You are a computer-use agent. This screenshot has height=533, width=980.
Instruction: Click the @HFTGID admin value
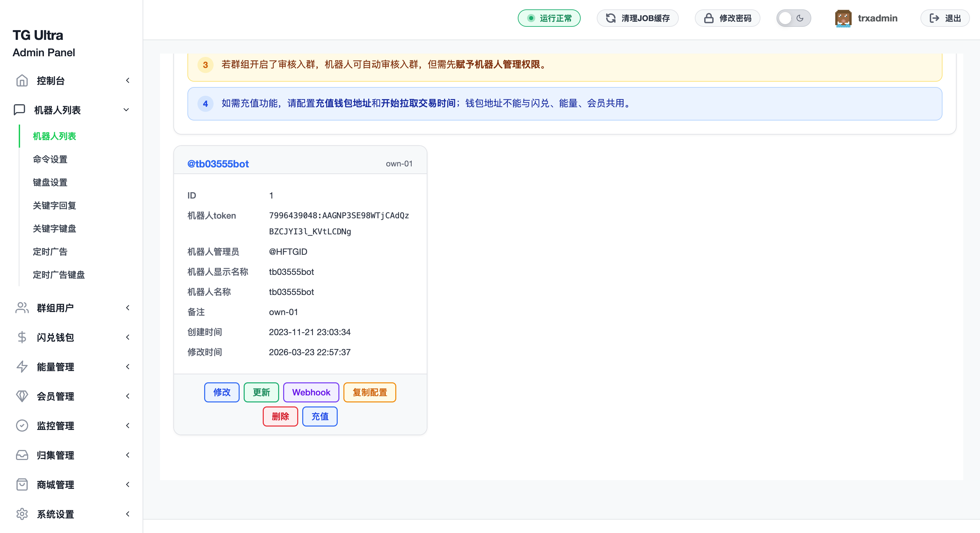[x=288, y=251]
